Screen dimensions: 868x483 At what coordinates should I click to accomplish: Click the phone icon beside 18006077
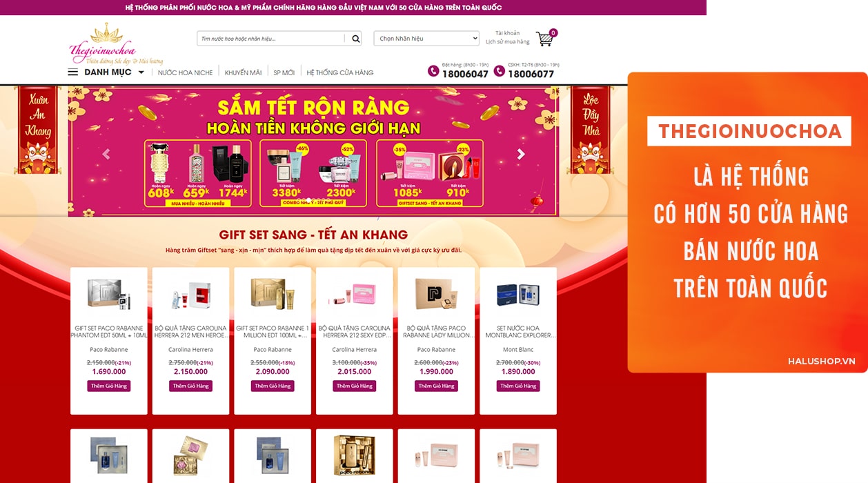tap(500, 71)
